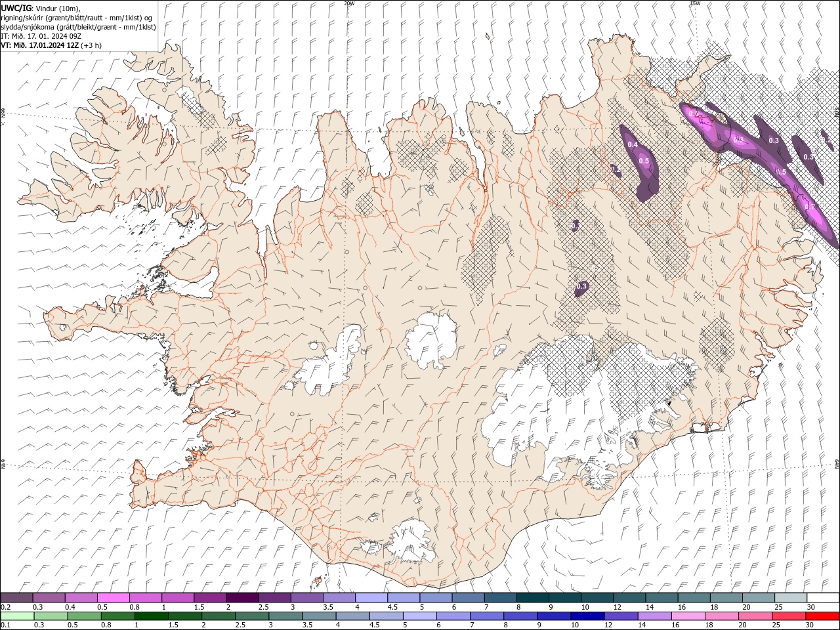
Task: Click the grey-green 3 swatch in bottom legend row
Action: tap(285, 616)
